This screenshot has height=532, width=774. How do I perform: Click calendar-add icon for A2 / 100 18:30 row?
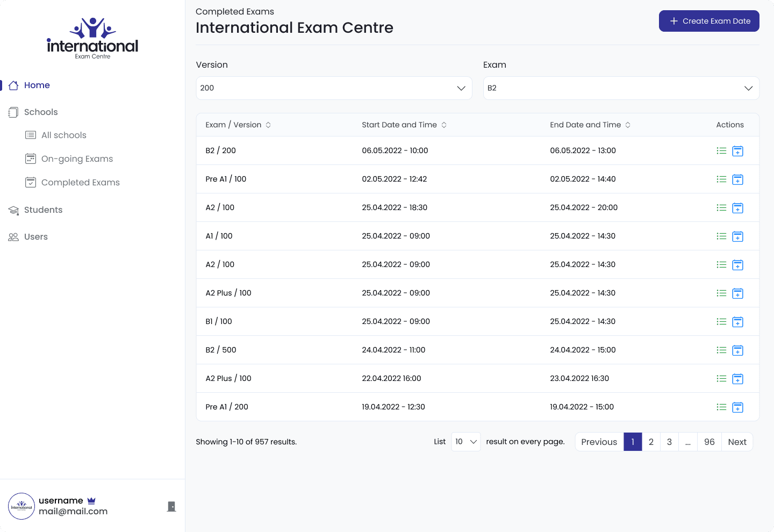(x=738, y=208)
